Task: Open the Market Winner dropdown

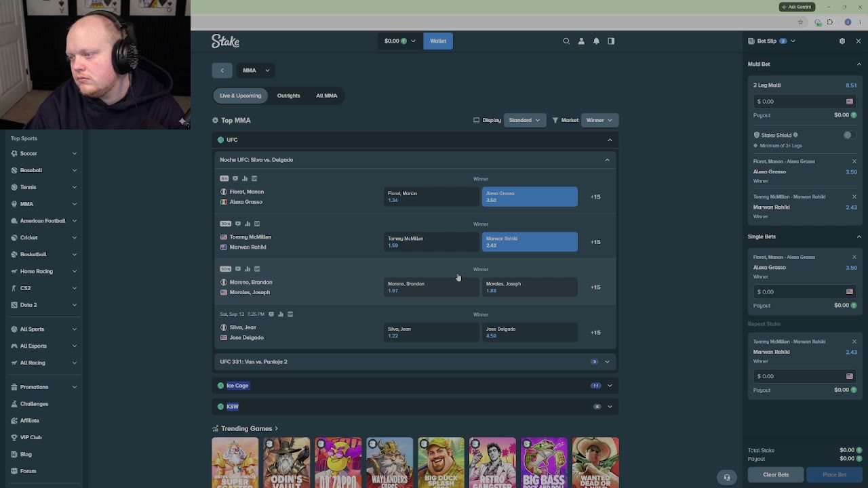Action: pyautogui.click(x=599, y=120)
